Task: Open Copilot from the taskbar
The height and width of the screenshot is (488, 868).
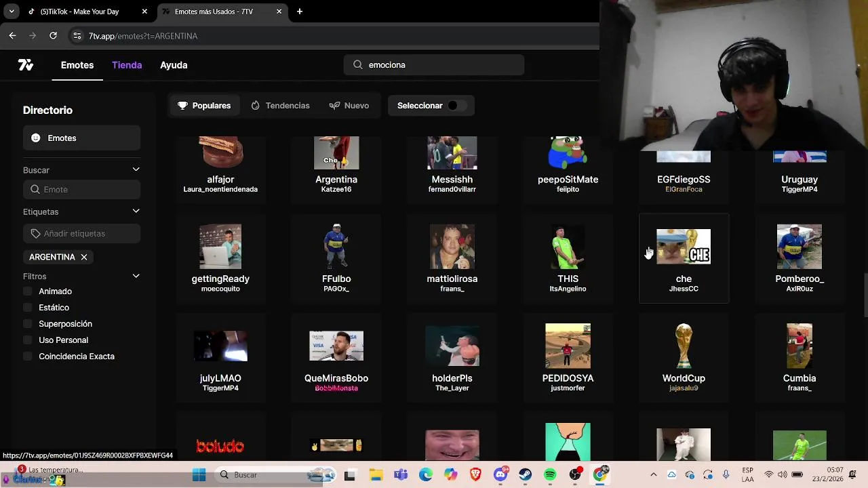Action: pyautogui.click(x=450, y=475)
